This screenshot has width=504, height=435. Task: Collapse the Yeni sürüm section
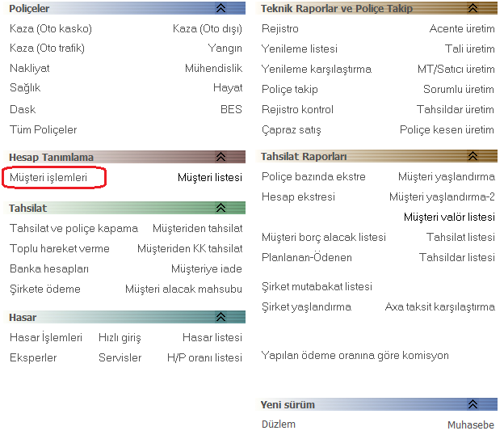pyautogui.click(x=472, y=404)
